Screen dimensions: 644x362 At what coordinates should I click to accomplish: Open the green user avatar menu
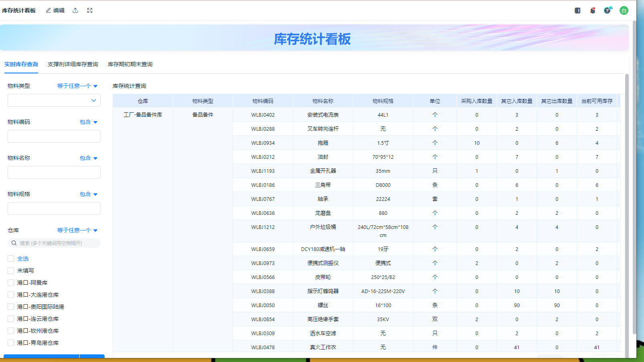pyautogui.click(x=624, y=10)
